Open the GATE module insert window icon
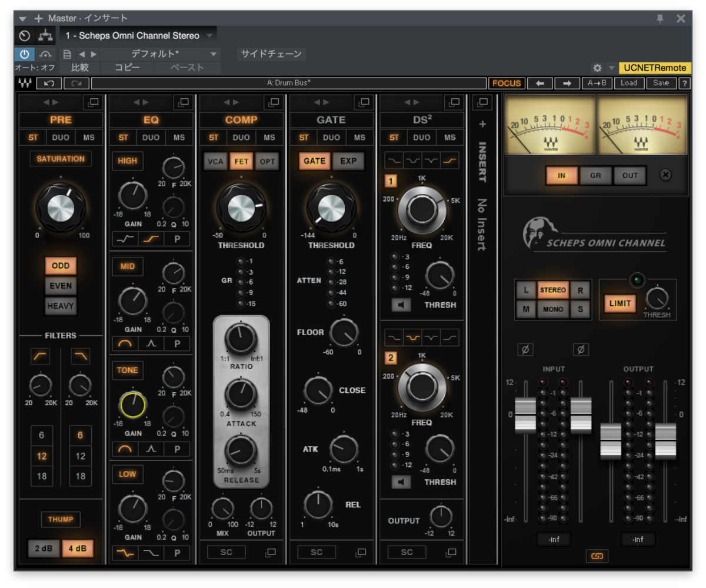The width and height of the screenshot is (706, 588). pos(361,552)
